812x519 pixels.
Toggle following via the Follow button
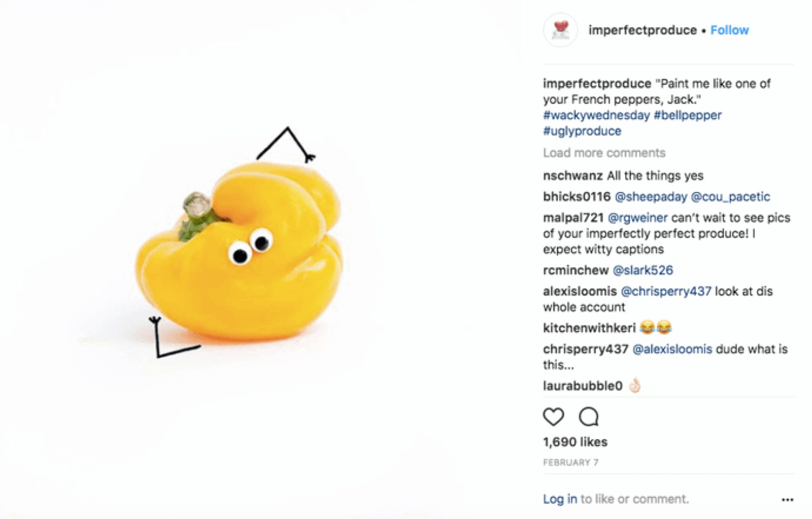coord(729,30)
